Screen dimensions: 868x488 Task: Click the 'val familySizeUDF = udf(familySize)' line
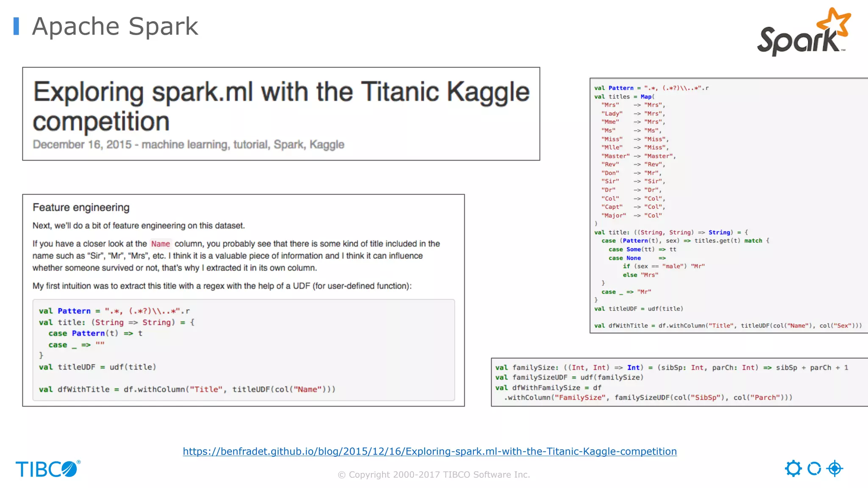pyautogui.click(x=569, y=377)
